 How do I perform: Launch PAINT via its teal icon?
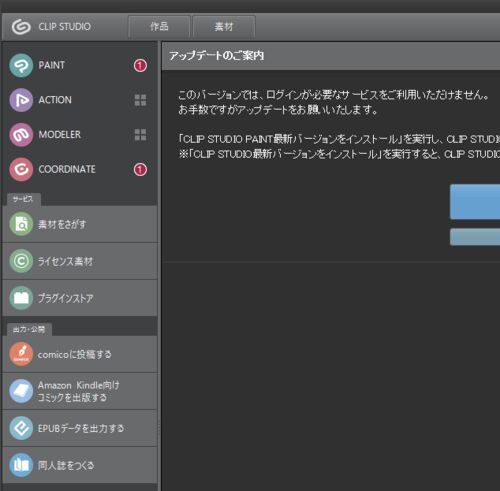(x=21, y=65)
